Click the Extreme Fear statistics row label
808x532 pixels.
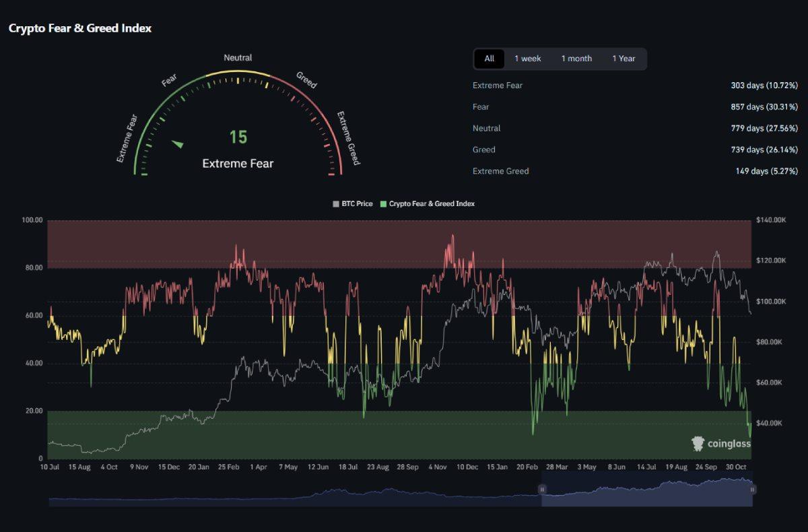[x=498, y=86]
